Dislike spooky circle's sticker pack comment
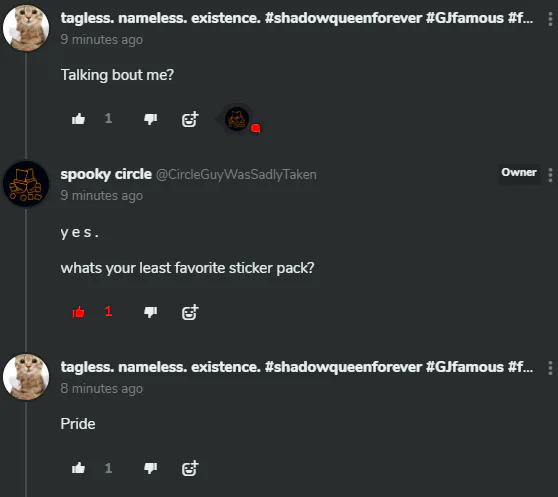Image resolution: width=558 pixels, height=497 pixels. tap(151, 312)
